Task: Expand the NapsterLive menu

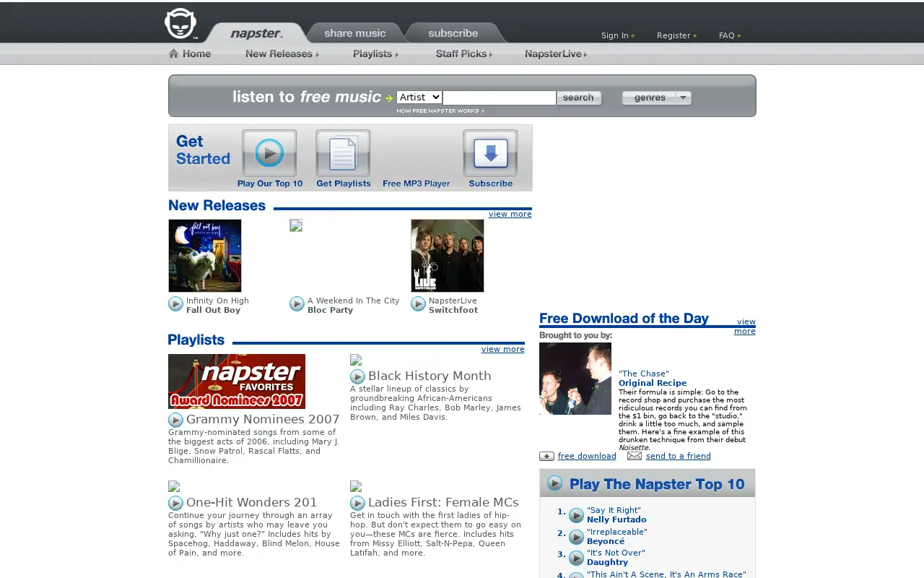Action: [x=556, y=53]
